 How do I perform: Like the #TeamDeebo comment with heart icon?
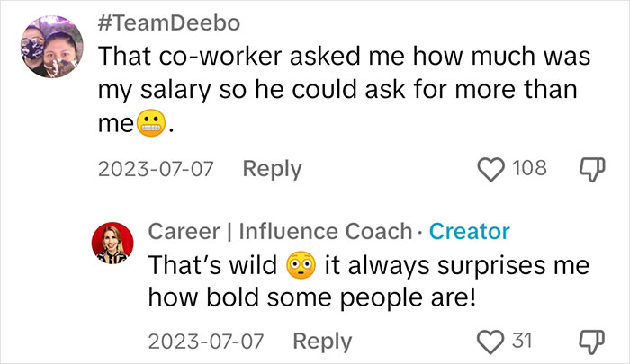(492, 168)
